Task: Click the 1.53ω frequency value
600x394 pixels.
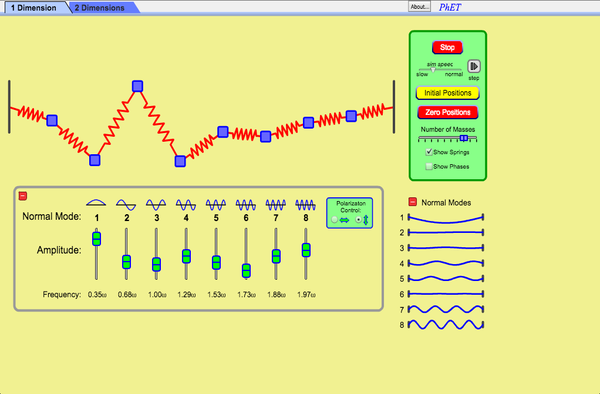Action: [x=217, y=295]
